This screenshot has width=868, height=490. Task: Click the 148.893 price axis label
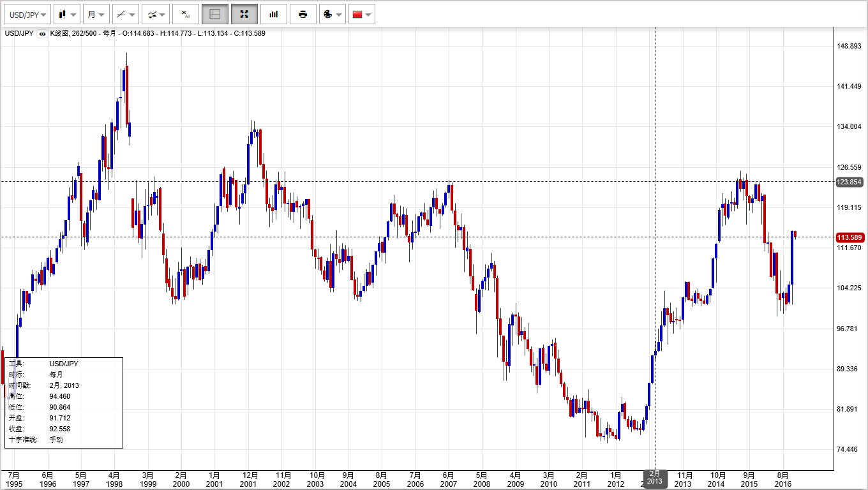[x=849, y=46]
